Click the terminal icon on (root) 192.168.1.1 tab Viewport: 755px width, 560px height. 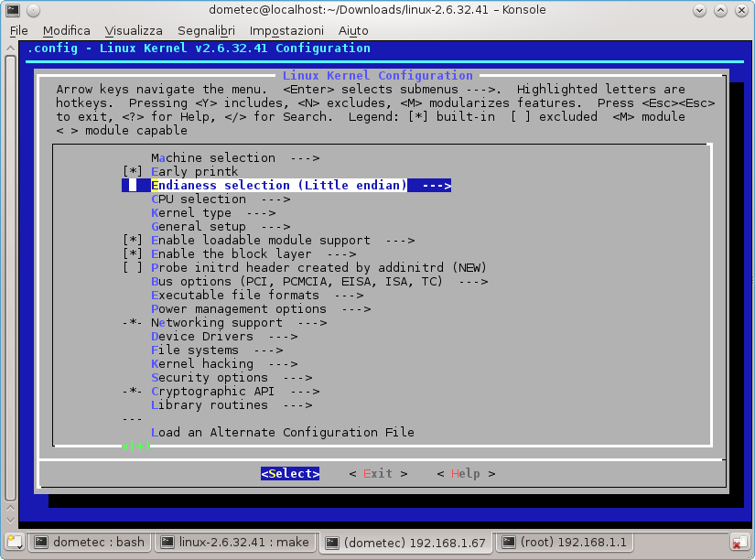pyautogui.click(x=508, y=542)
